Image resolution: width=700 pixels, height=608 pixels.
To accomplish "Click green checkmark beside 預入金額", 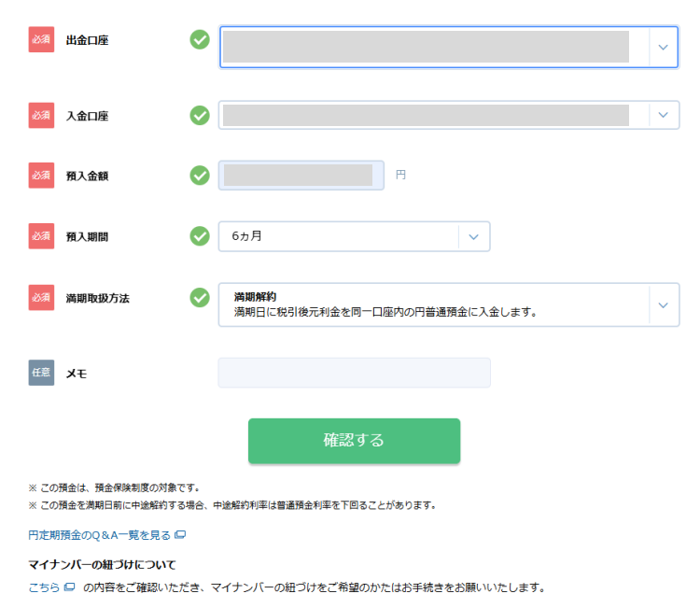I will click(x=200, y=175).
